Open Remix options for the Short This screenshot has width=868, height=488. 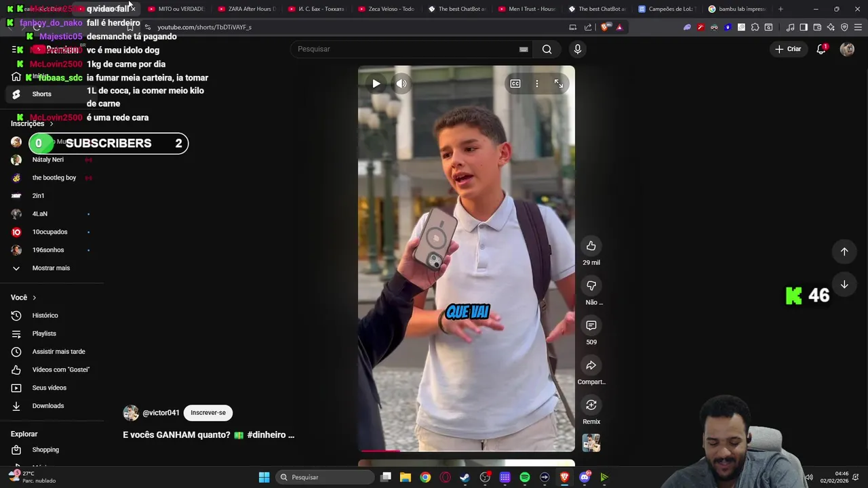point(591,405)
